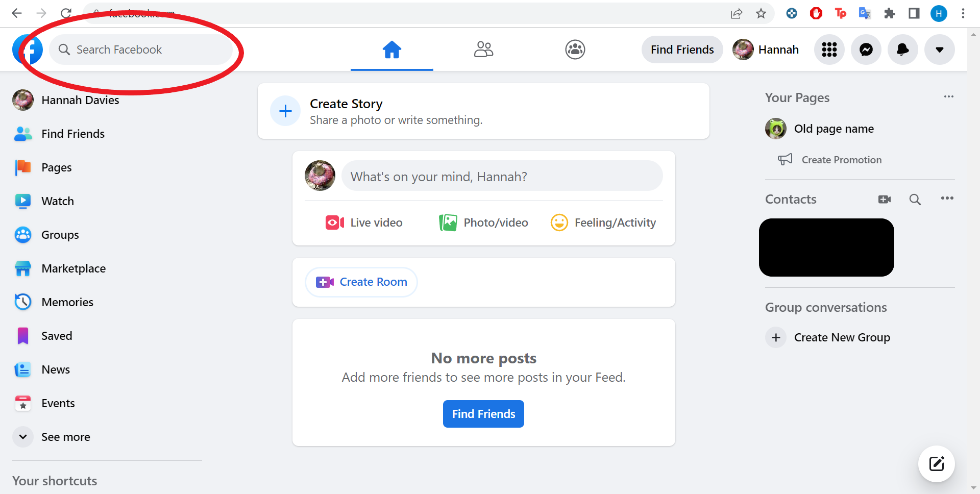The width and height of the screenshot is (980, 494).
Task: Add a Photo/video to post
Action: point(483,223)
